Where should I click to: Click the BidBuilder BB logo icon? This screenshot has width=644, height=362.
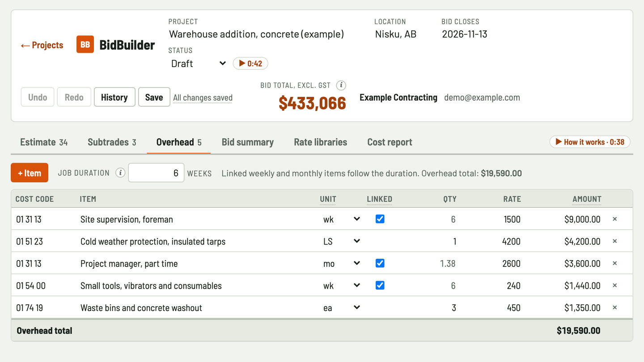point(85,45)
